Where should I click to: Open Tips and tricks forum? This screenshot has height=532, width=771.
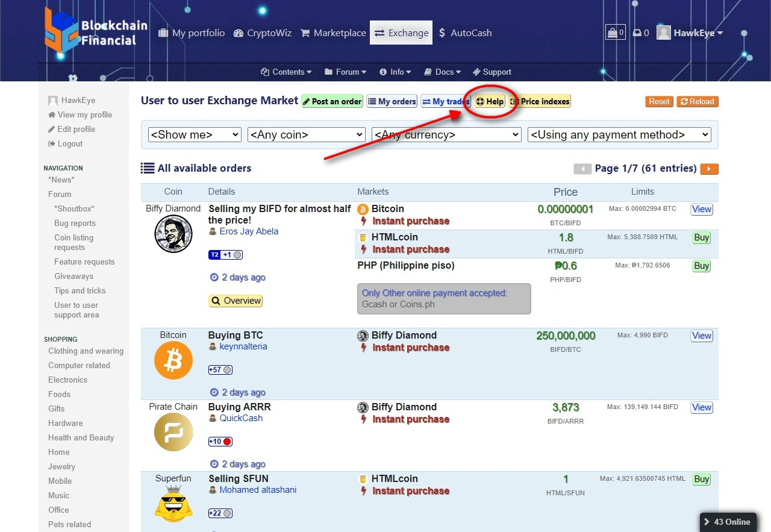80,290
